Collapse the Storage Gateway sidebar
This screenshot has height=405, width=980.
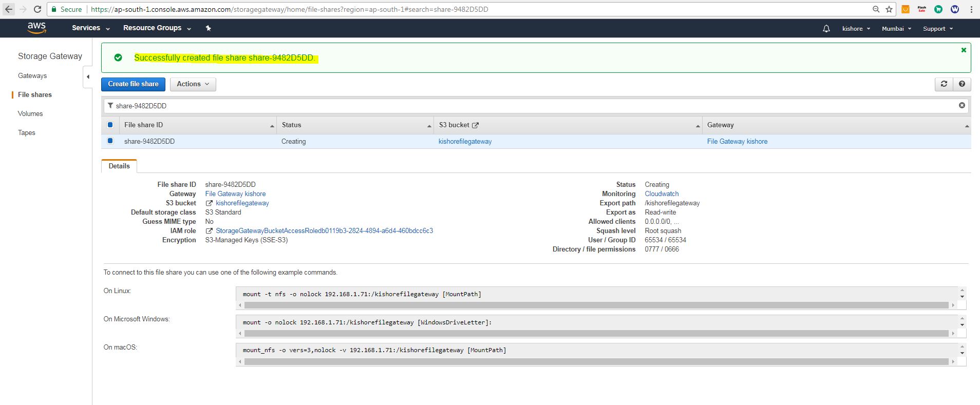(x=88, y=77)
